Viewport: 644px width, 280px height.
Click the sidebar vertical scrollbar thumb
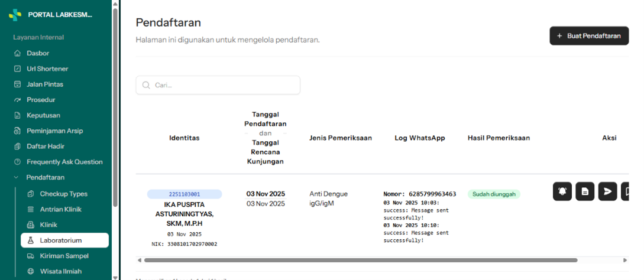coord(115,107)
